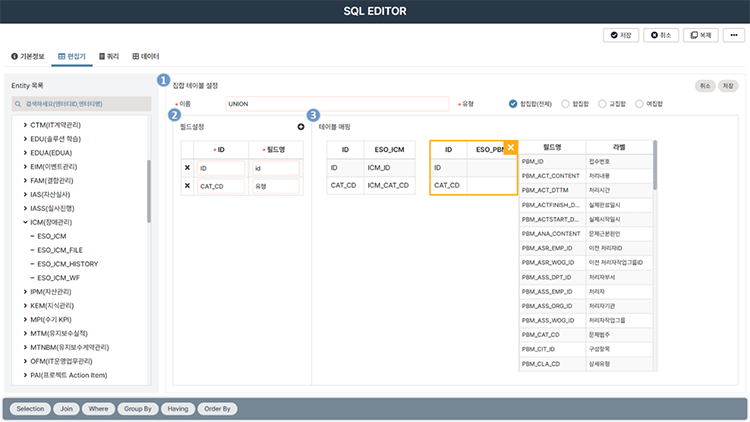Click the 저장 button with the check icon

pyautogui.click(x=621, y=35)
